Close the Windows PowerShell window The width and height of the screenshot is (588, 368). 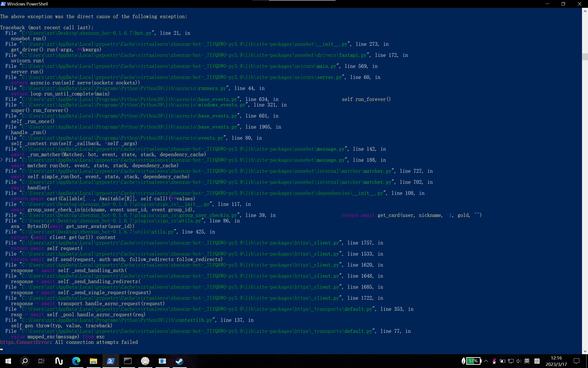click(x=580, y=4)
